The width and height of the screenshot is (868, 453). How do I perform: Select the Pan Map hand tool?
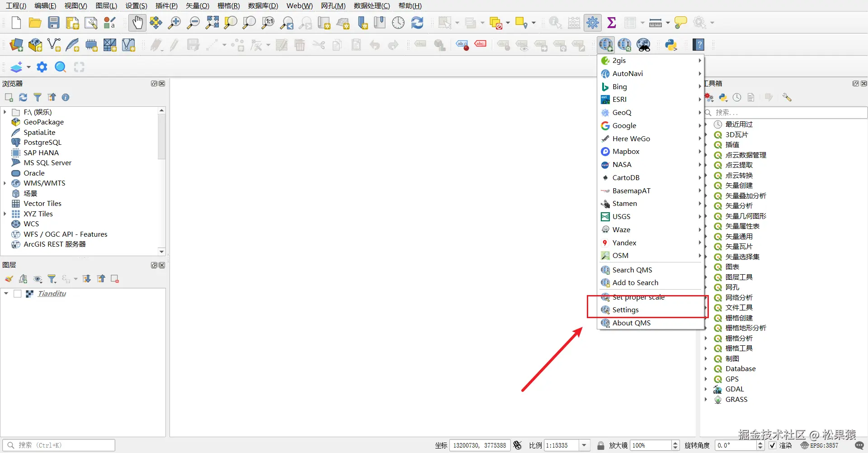coord(137,23)
